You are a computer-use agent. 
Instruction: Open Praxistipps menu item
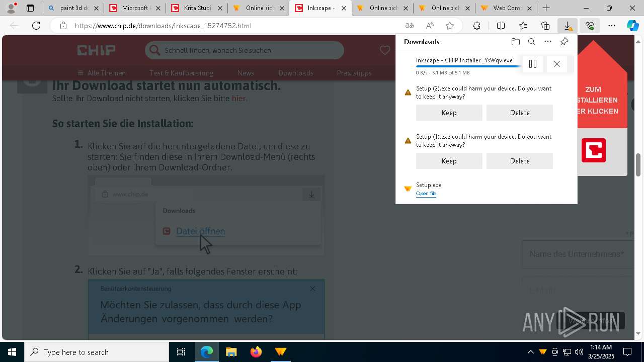coord(354,73)
